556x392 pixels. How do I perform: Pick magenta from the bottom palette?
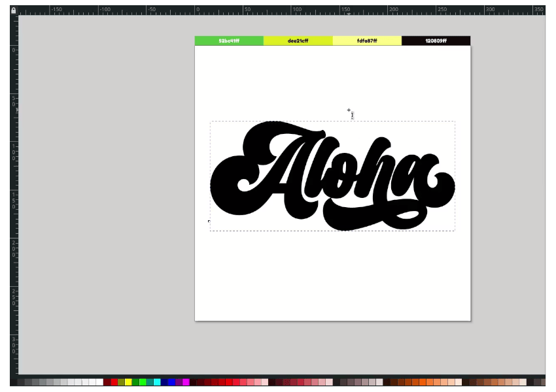pos(186,382)
